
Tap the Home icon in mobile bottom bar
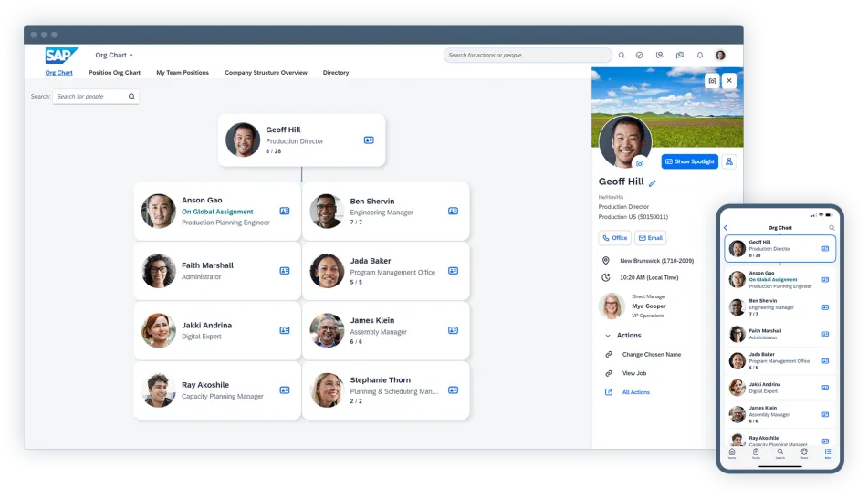(732, 452)
